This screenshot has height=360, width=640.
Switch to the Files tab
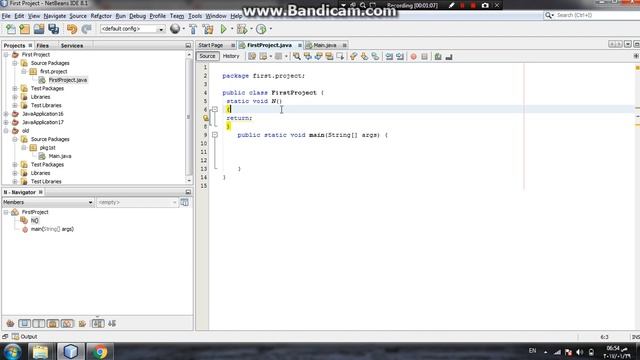click(42, 46)
